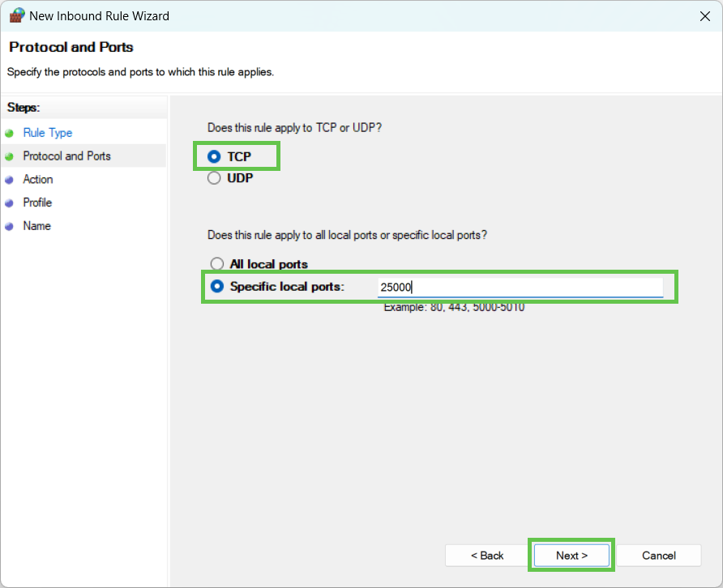Click the purple bullet beside Name

(9, 227)
